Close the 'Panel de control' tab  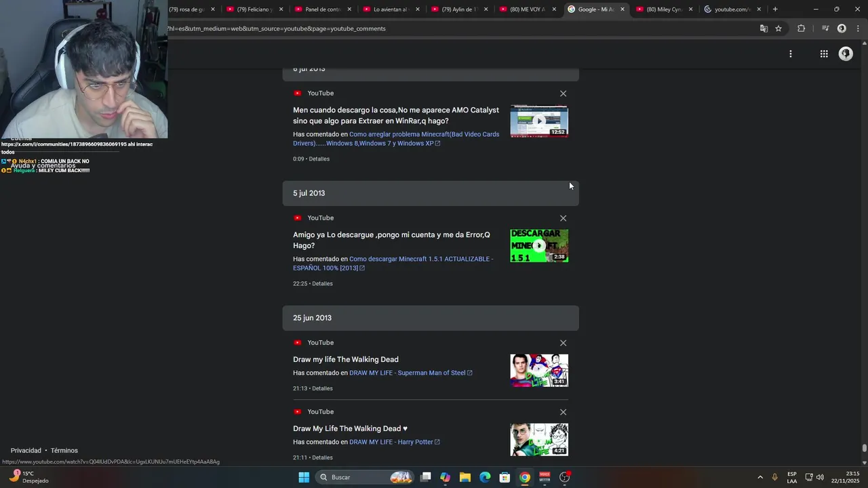pyautogui.click(x=349, y=9)
